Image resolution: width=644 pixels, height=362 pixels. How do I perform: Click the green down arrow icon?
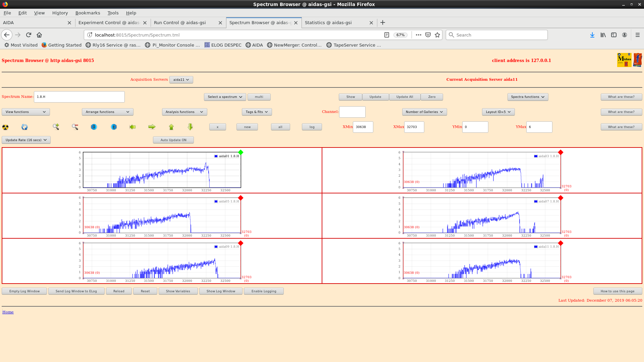point(190,127)
